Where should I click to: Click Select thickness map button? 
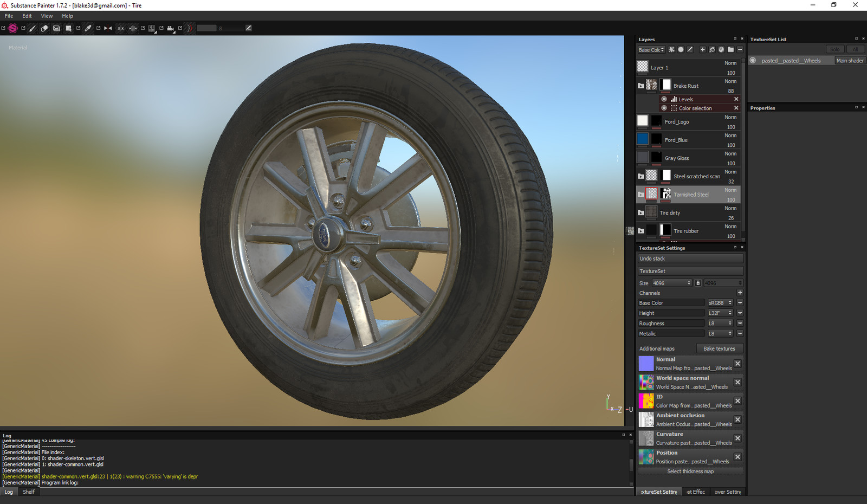pos(690,471)
